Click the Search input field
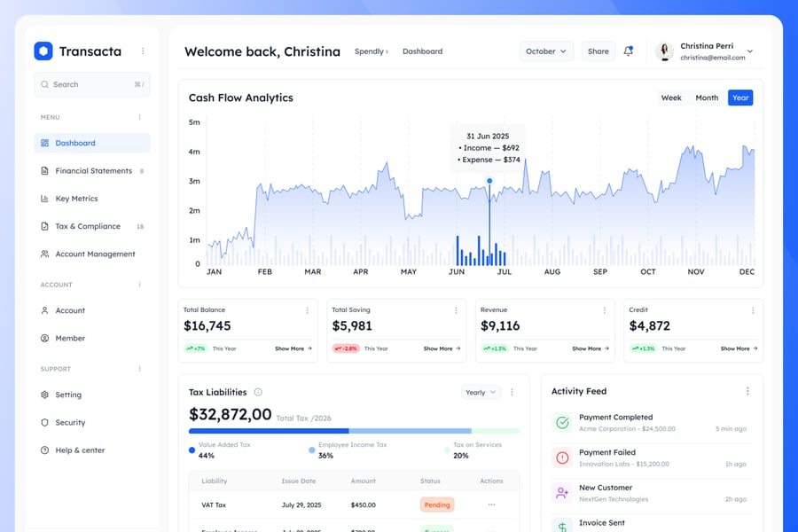 click(x=92, y=84)
